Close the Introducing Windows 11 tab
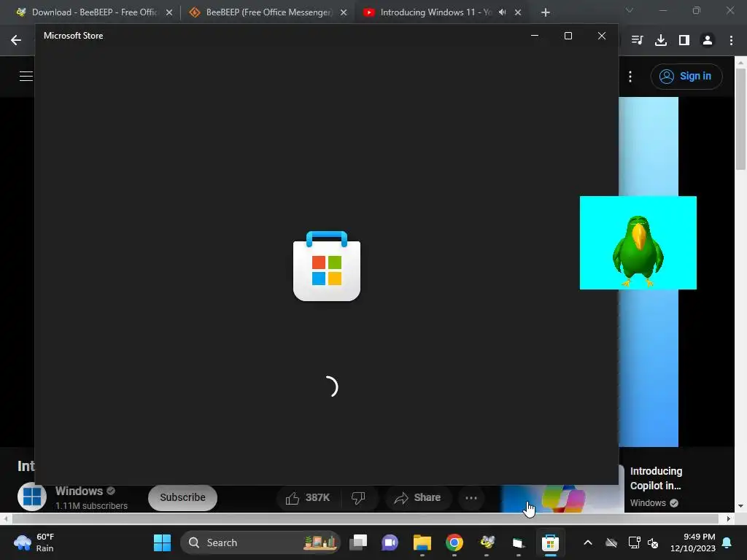The image size is (747, 560). coord(518,13)
